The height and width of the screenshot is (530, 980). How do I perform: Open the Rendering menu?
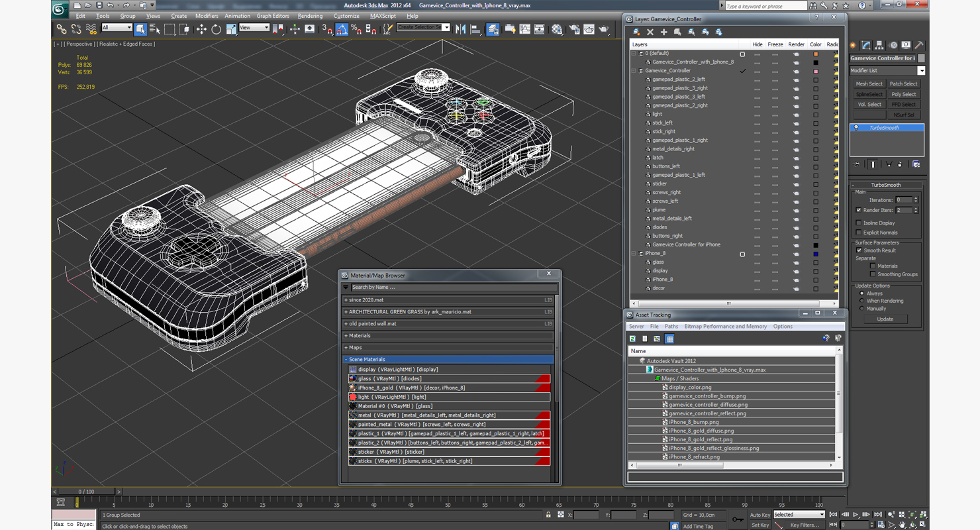pyautogui.click(x=310, y=16)
